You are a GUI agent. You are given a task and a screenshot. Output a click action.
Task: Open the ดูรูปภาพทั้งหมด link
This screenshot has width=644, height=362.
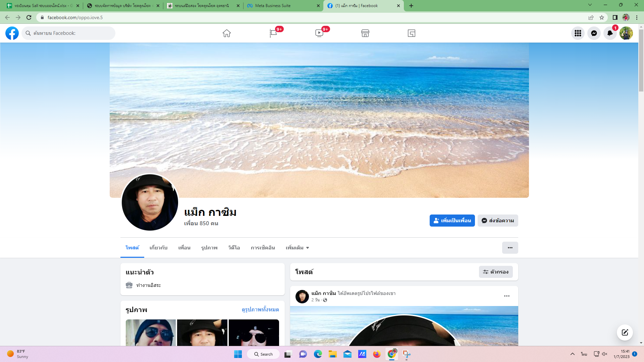click(x=260, y=309)
